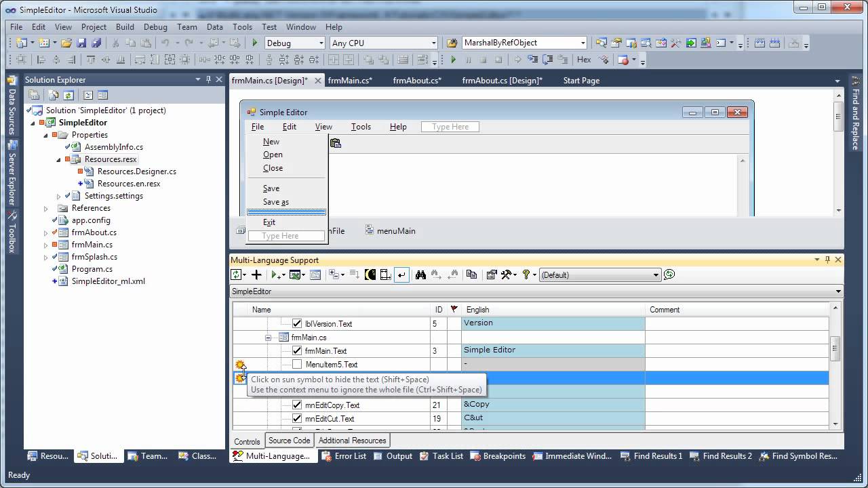
Task: Click the Comment column header
Action: point(737,310)
